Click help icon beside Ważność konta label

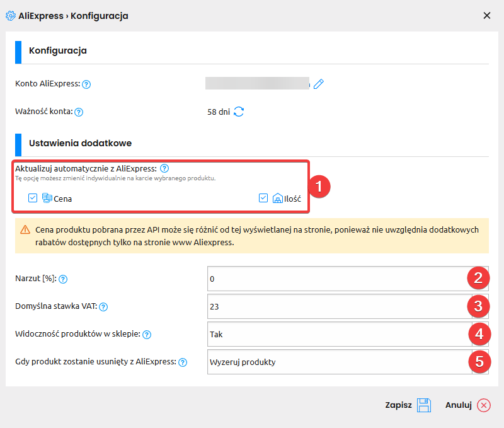pos(79,113)
